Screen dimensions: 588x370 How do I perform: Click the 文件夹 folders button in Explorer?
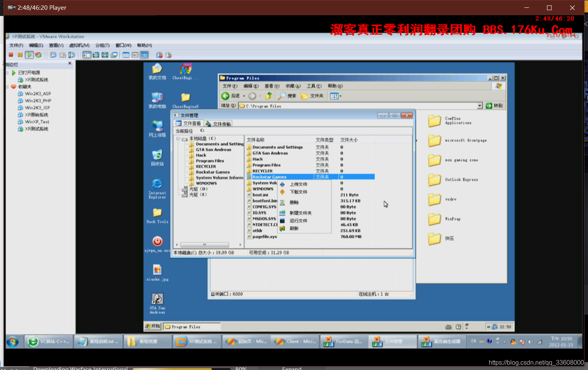point(312,96)
